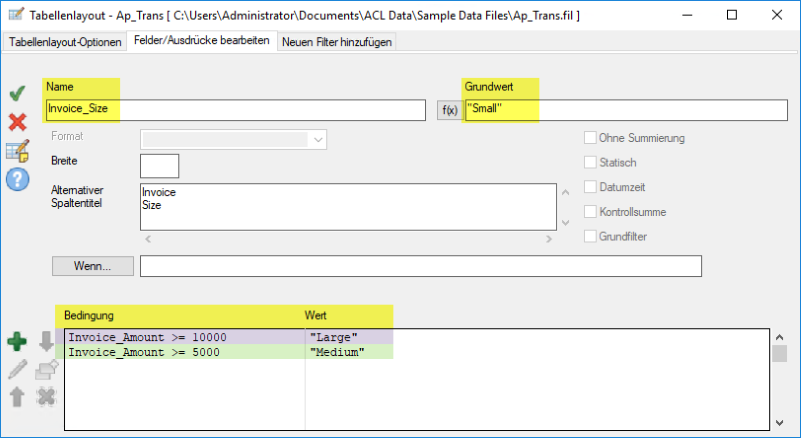Enable the Ohne Summierung checkbox
The width and height of the screenshot is (801, 438).
tap(590, 138)
